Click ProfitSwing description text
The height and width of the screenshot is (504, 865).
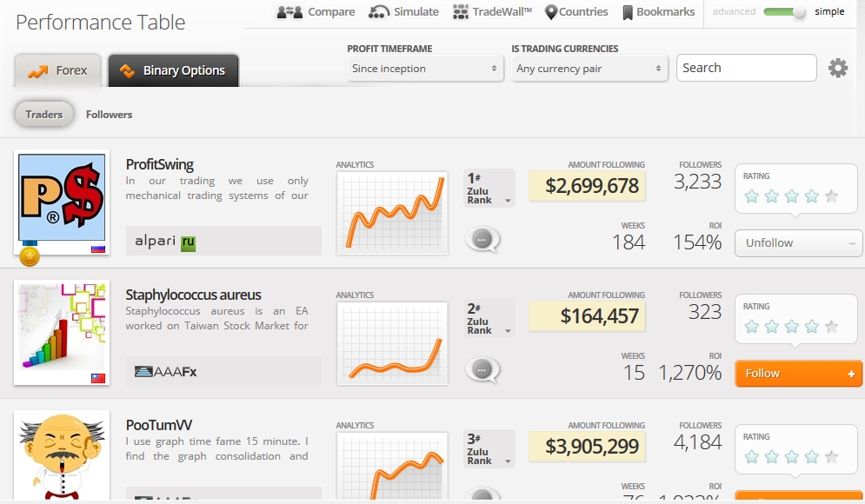(x=216, y=188)
